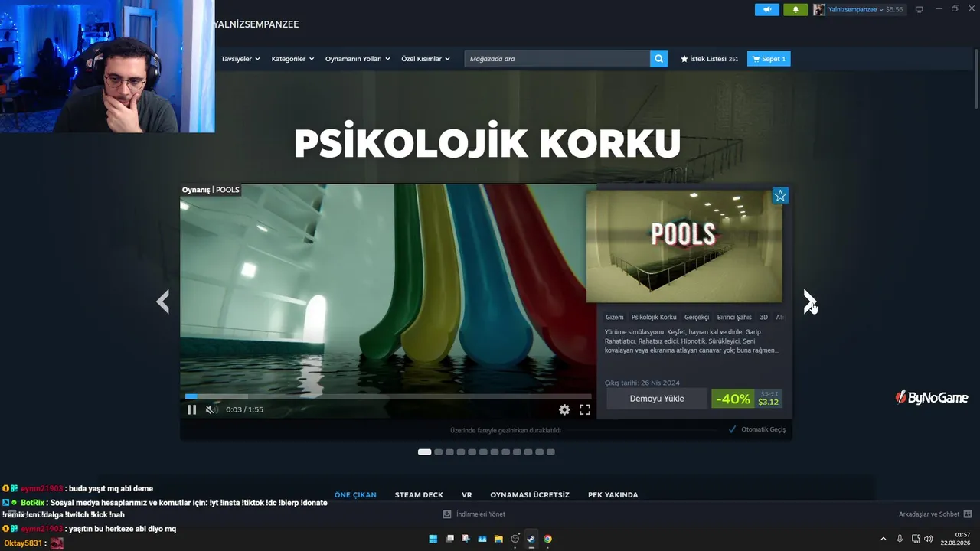
Task: Click the Demoyu Yükle button
Action: (x=657, y=399)
